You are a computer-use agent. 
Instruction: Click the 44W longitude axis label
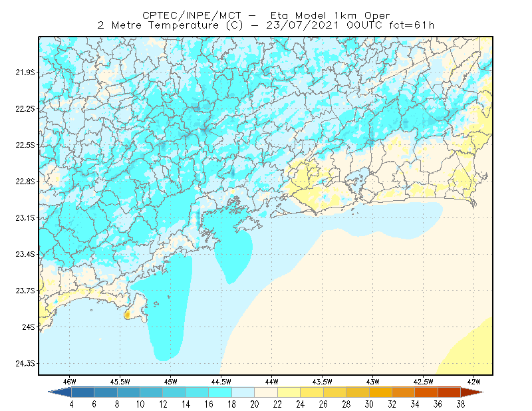click(272, 382)
